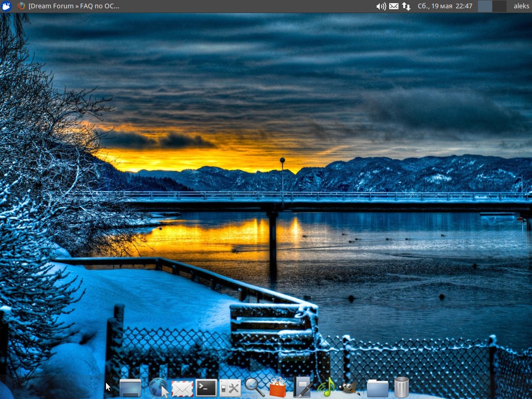The width and height of the screenshot is (532, 399).
Task: Open the calendar from the date and time
Action: 445,6
